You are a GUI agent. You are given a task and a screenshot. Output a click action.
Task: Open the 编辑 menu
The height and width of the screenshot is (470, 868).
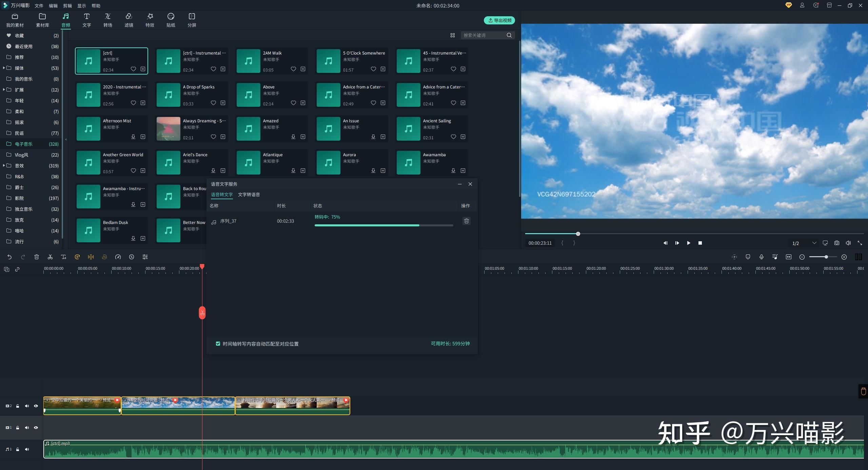point(53,6)
